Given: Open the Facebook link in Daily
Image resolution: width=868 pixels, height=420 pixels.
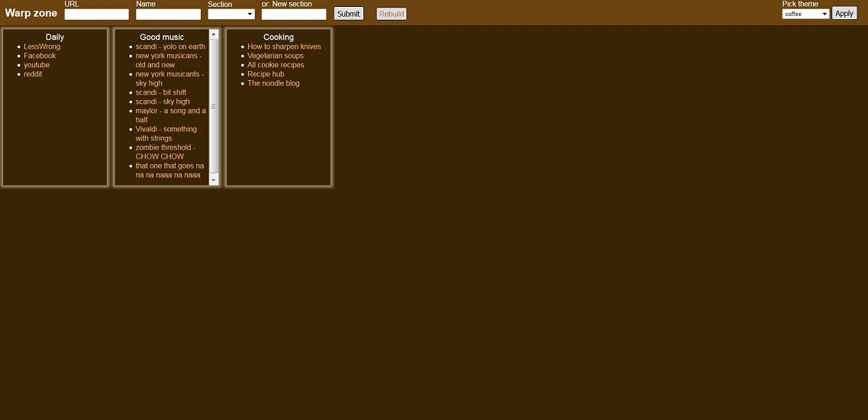Looking at the screenshot, I should tap(40, 56).
